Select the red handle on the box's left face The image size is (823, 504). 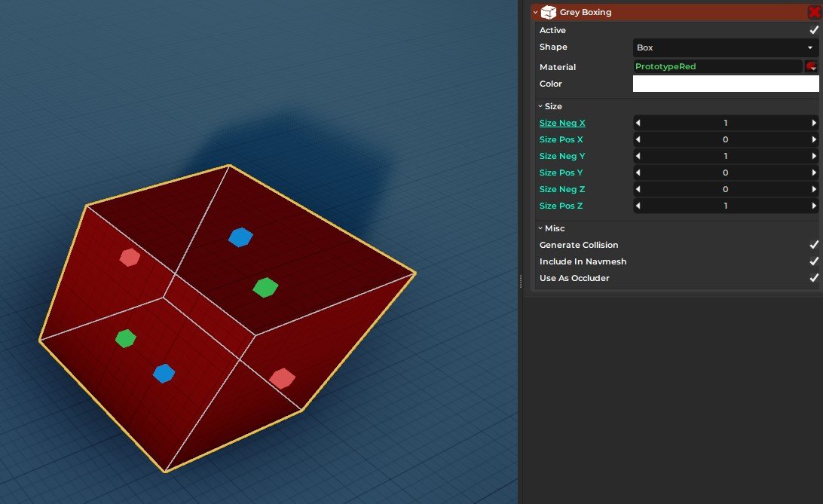click(130, 258)
